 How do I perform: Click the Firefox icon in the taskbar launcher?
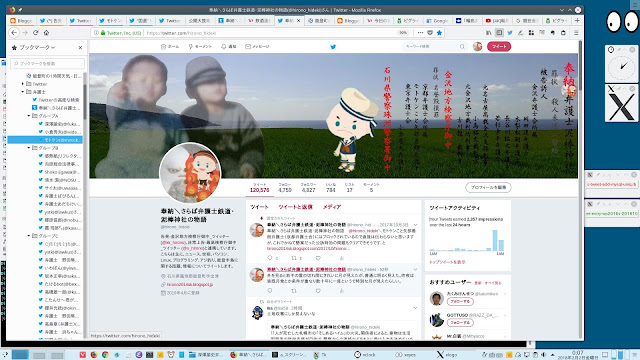(x=94, y=355)
